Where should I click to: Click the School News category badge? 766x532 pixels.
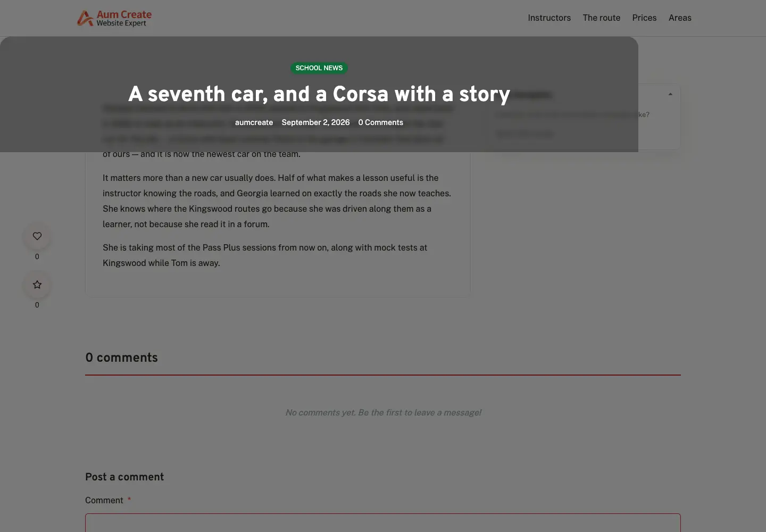[x=319, y=68]
